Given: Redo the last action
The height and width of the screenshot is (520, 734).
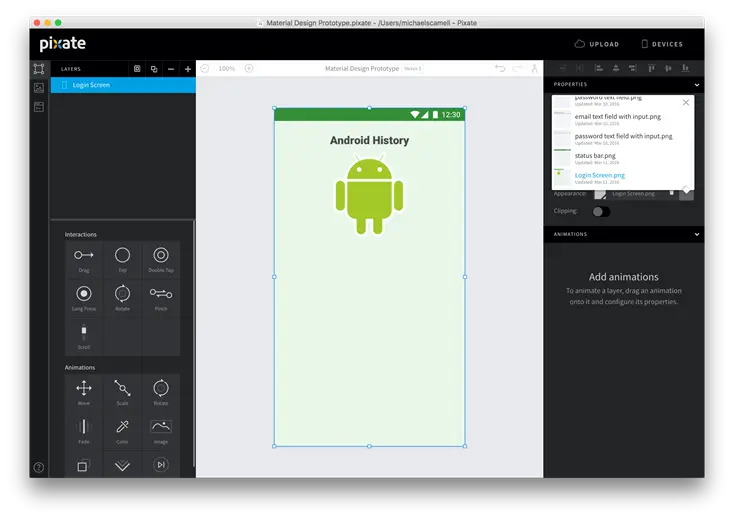Looking at the screenshot, I should pyautogui.click(x=517, y=68).
